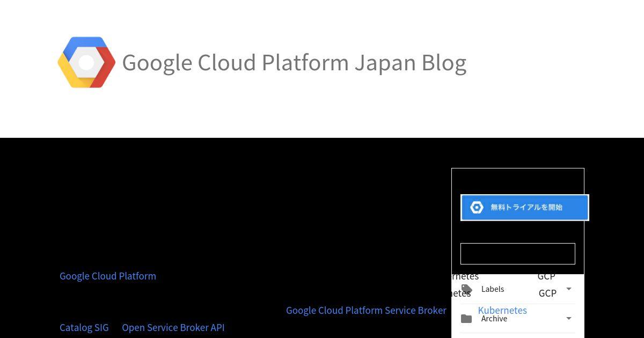Screen dimensions: 644x338
Task: Click the Archive folder icon
Action: (466, 319)
